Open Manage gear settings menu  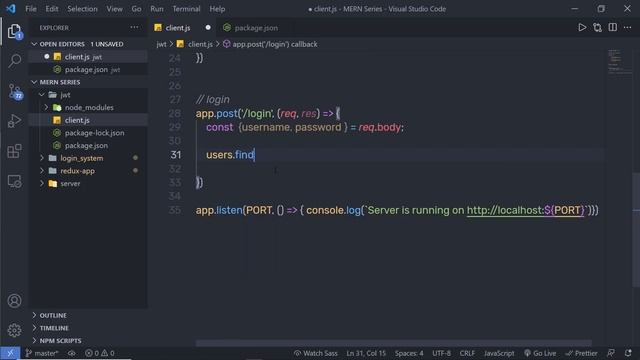click(14, 330)
